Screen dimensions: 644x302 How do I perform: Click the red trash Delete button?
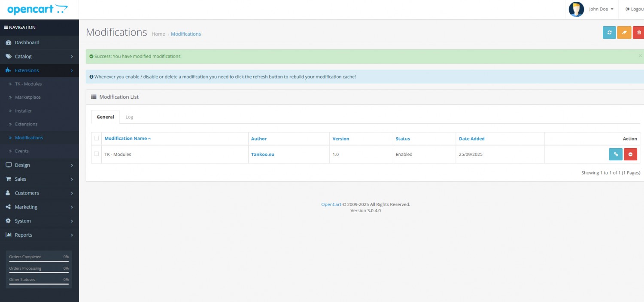coord(638,33)
